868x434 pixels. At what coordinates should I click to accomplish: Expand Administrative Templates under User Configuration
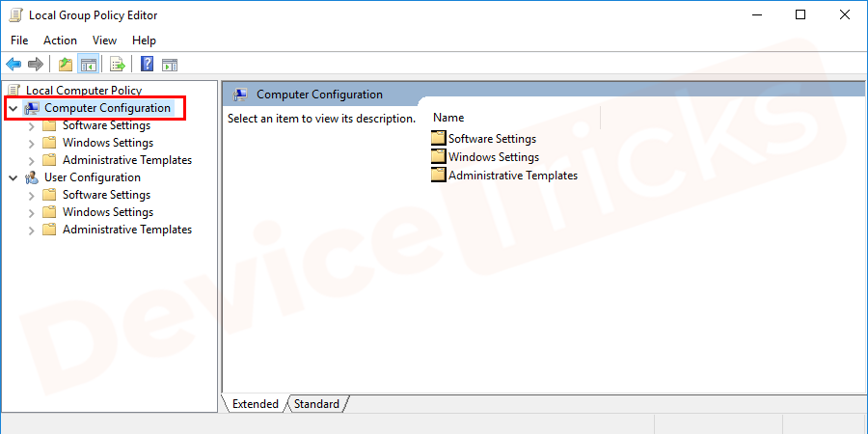pos(32,230)
